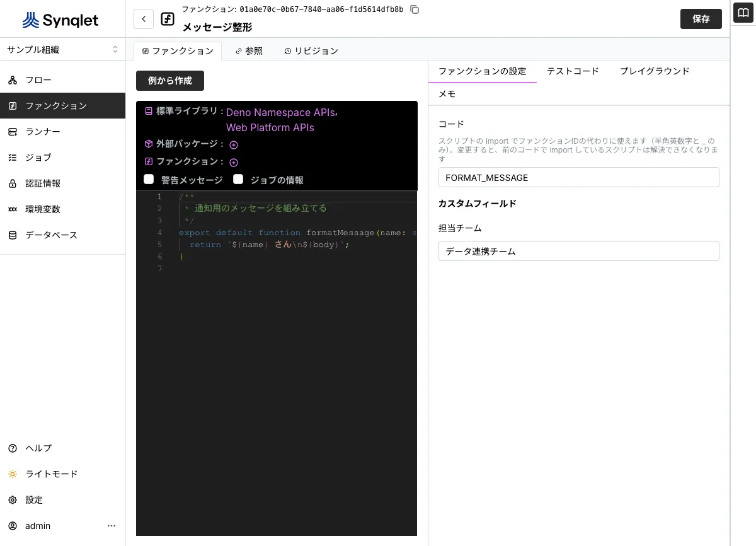756x546 pixels.
Task: Click the フロー sidebar icon
Action: pyautogui.click(x=13, y=80)
